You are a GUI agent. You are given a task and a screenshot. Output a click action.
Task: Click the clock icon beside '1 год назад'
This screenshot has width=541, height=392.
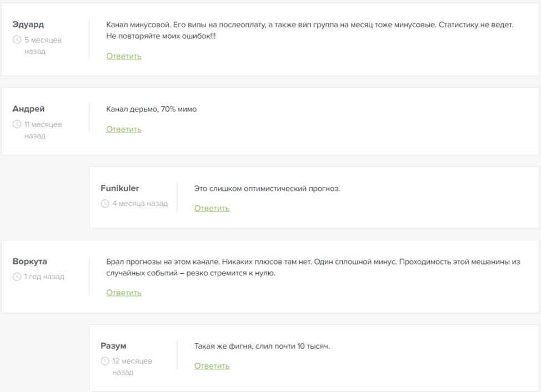point(17,277)
